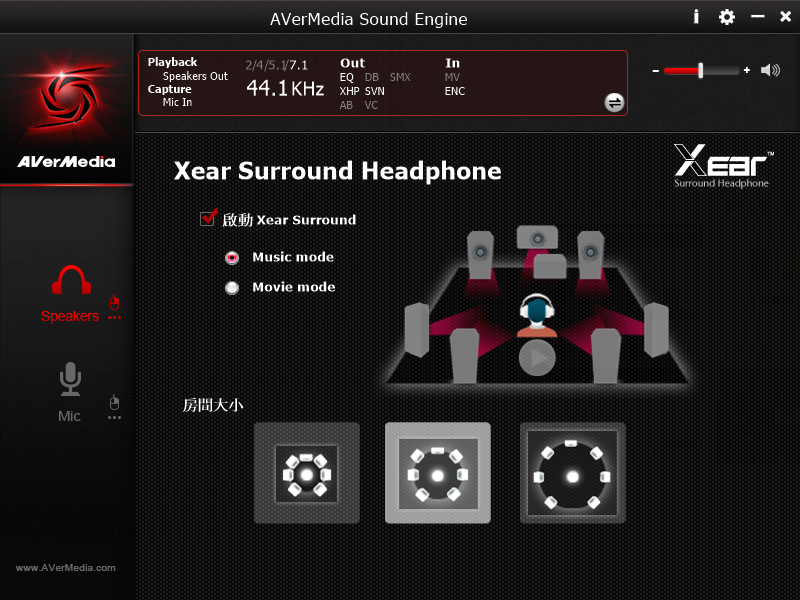Click the swap device arrows button
Screen dimensions: 800x600
pos(614,103)
